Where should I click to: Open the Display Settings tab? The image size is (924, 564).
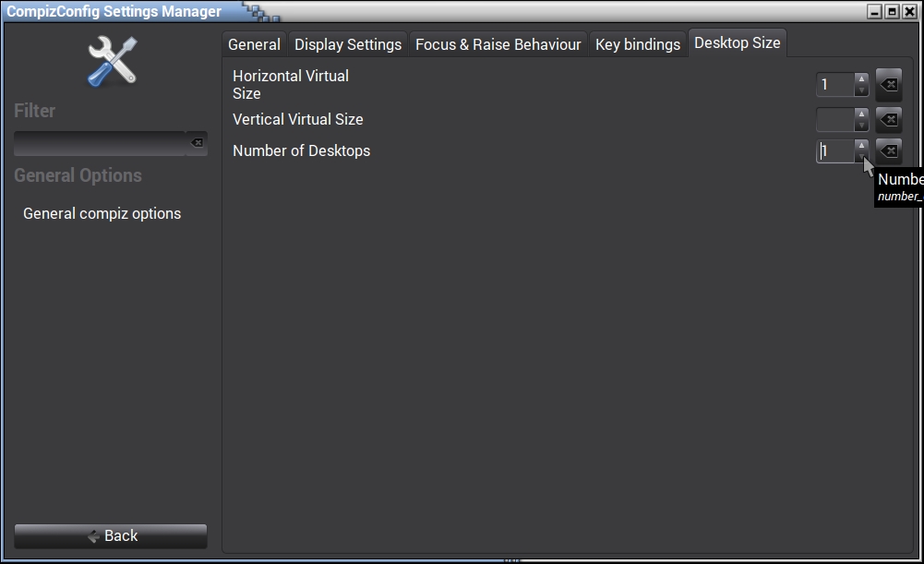click(348, 44)
